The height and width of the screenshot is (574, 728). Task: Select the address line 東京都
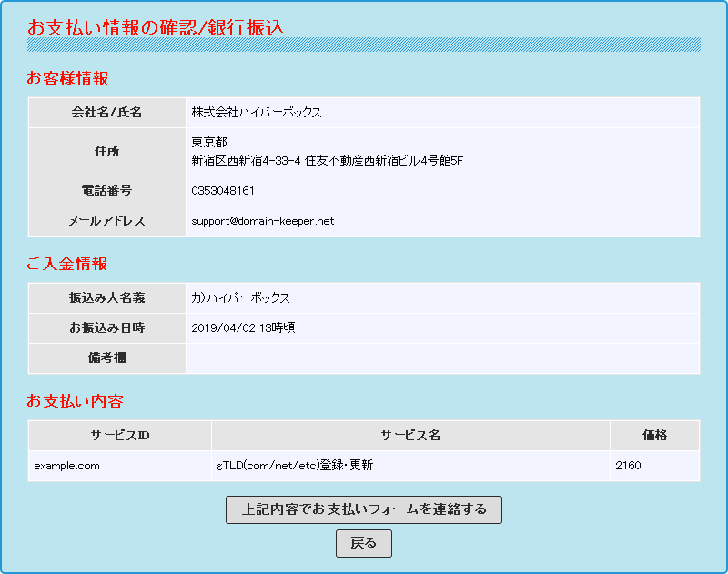pyautogui.click(x=209, y=142)
